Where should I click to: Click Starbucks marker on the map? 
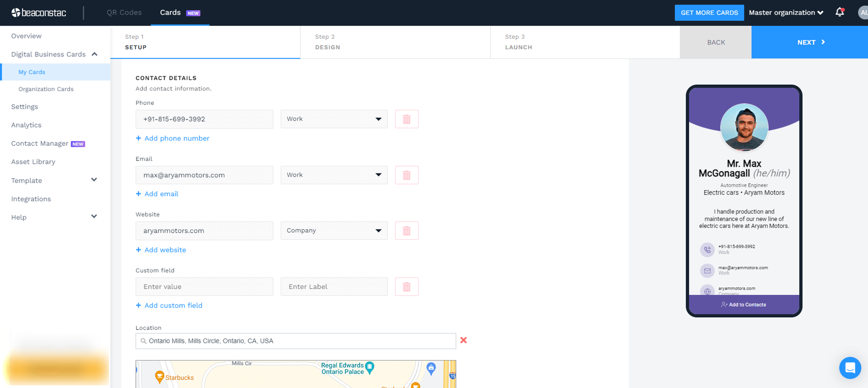tap(159, 376)
